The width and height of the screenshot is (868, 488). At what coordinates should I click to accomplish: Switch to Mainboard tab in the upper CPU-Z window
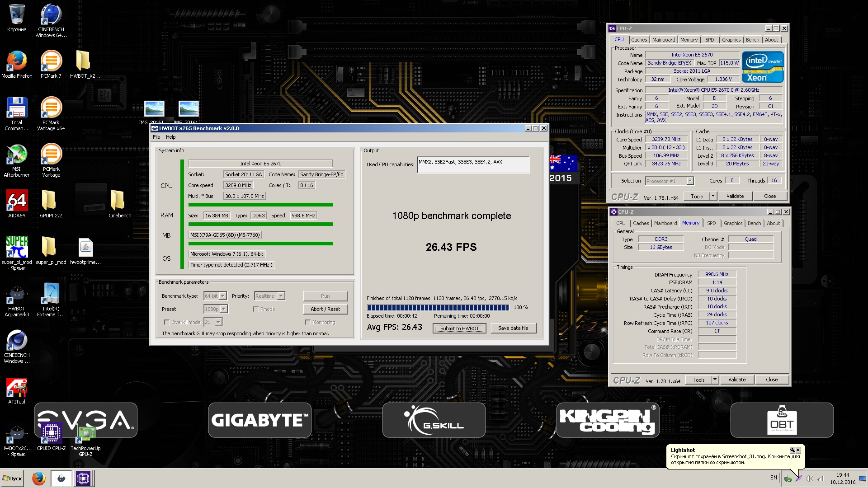click(x=663, y=40)
